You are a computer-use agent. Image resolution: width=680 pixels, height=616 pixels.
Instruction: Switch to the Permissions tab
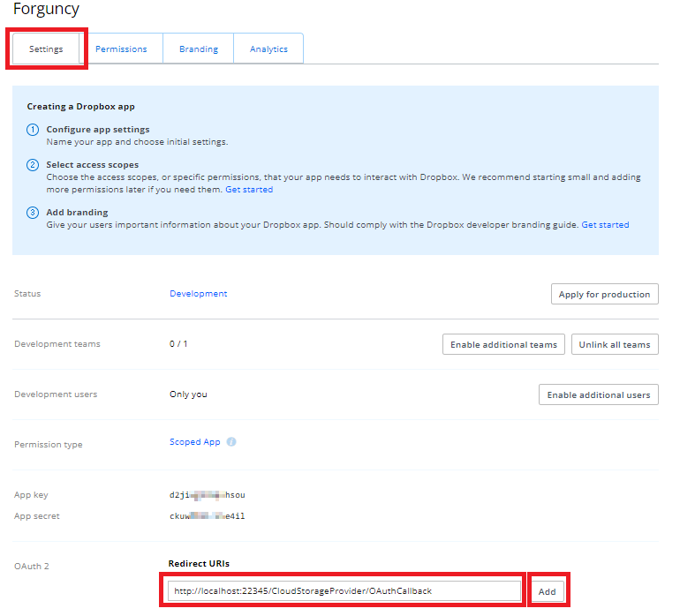121,49
